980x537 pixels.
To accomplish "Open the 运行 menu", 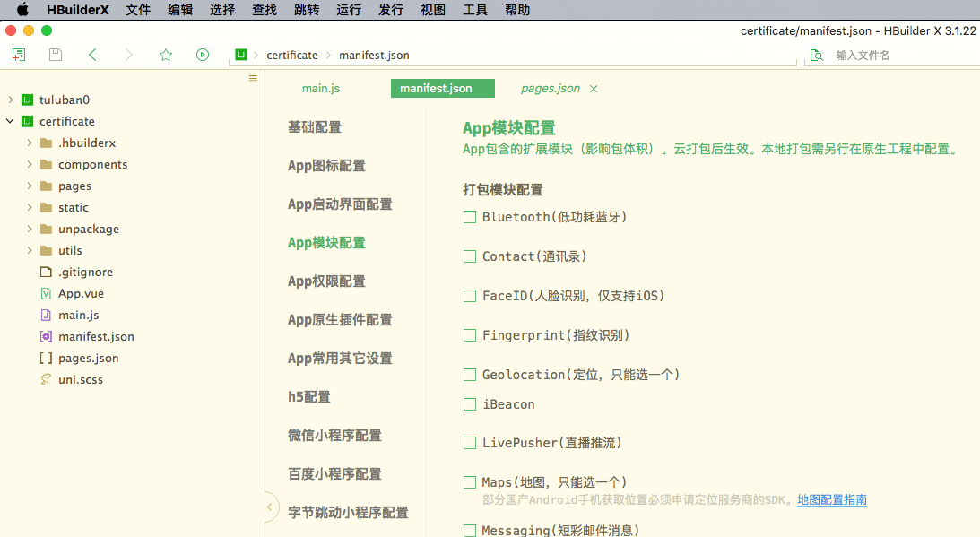I will tap(349, 10).
